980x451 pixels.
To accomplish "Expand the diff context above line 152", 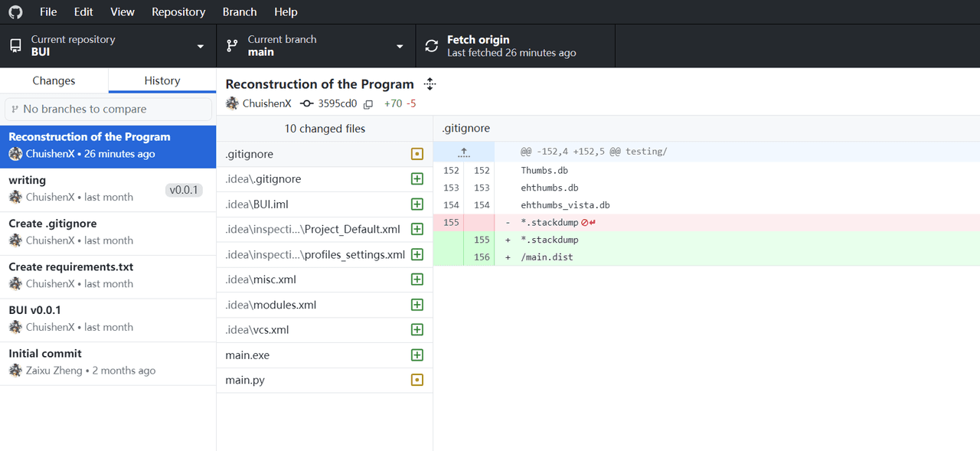I will click(x=463, y=152).
